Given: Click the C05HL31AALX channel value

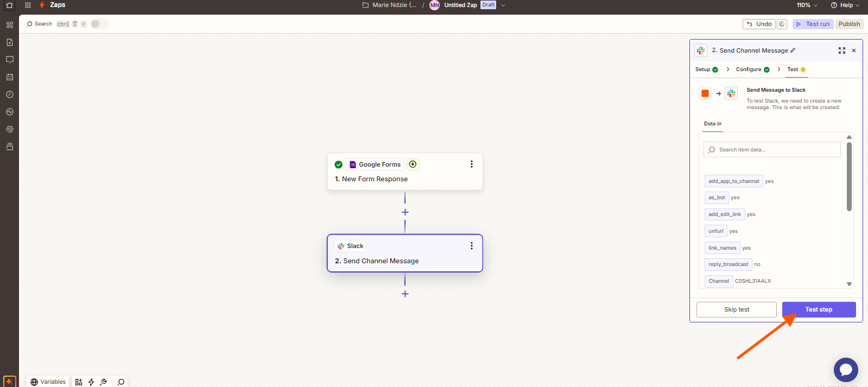Looking at the screenshot, I should coord(753,281).
